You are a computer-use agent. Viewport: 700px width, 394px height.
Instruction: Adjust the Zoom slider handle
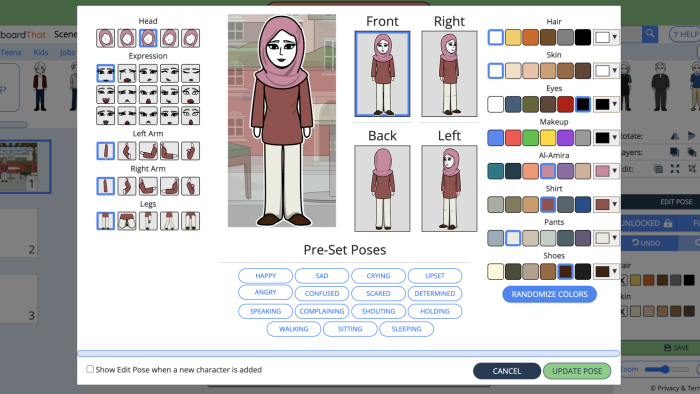coord(665,369)
